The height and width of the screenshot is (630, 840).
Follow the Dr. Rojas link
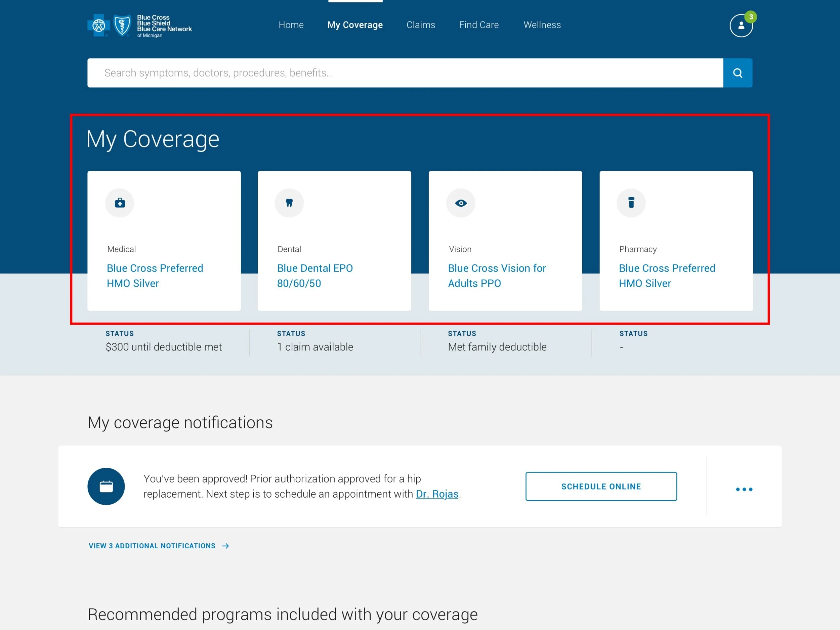(x=437, y=494)
